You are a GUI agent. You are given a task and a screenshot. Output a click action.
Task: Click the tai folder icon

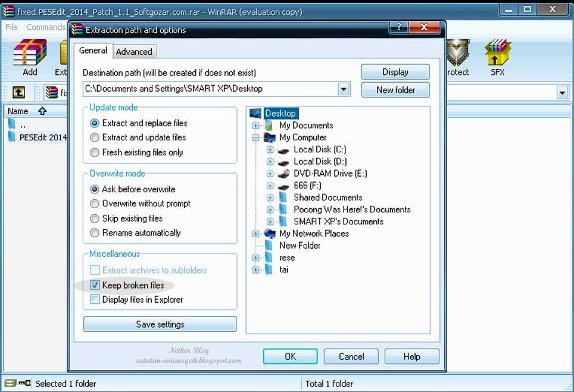pos(269,269)
